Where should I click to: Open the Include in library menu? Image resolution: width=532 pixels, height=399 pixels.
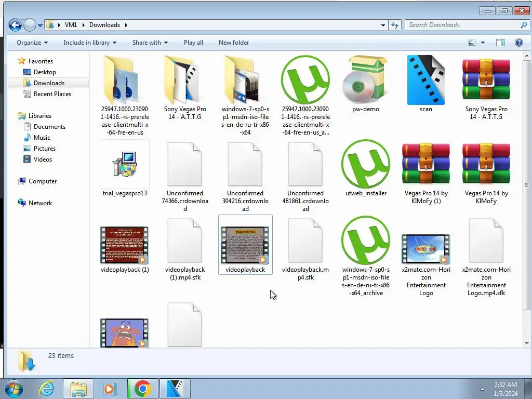click(x=90, y=43)
